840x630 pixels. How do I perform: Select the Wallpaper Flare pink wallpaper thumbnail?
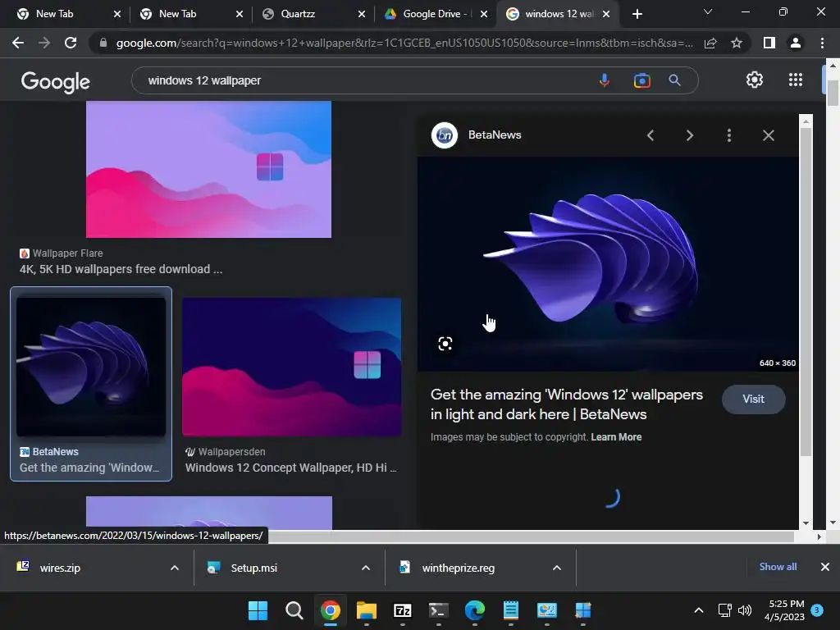(209, 169)
